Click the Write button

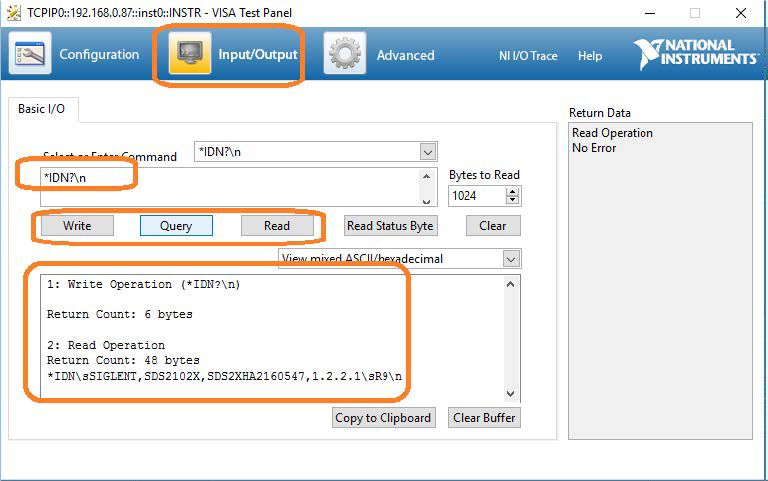(x=77, y=226)
